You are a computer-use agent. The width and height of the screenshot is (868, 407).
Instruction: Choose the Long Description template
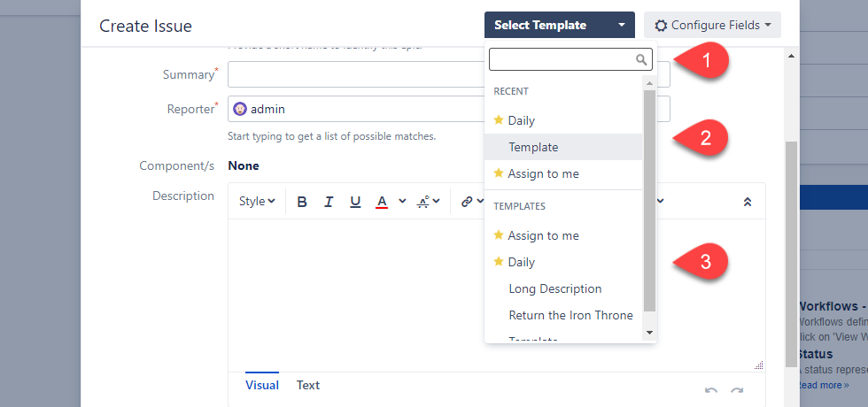(554, 288)
